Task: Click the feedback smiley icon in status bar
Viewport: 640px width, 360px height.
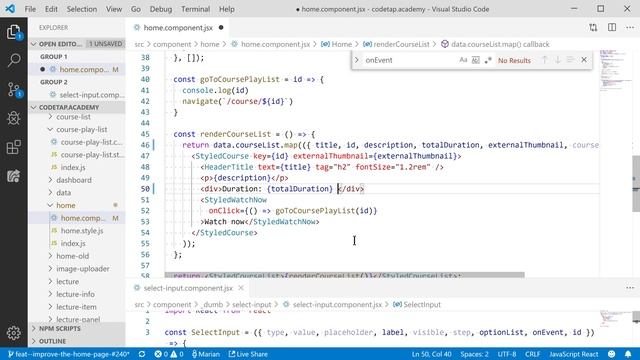Action: [x=611, y=354]
